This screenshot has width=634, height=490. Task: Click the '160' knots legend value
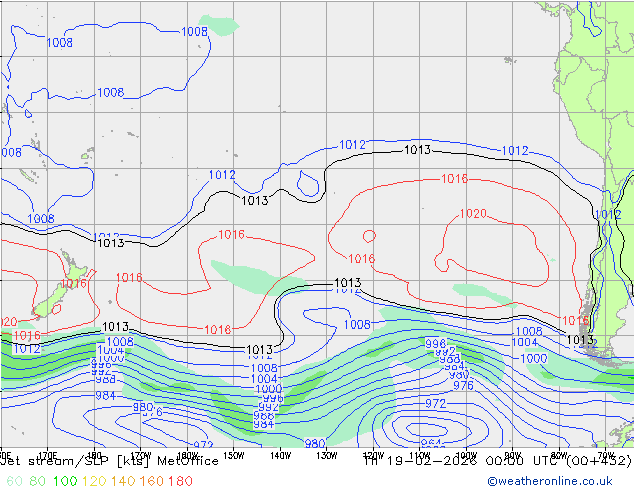click(151, 481)
